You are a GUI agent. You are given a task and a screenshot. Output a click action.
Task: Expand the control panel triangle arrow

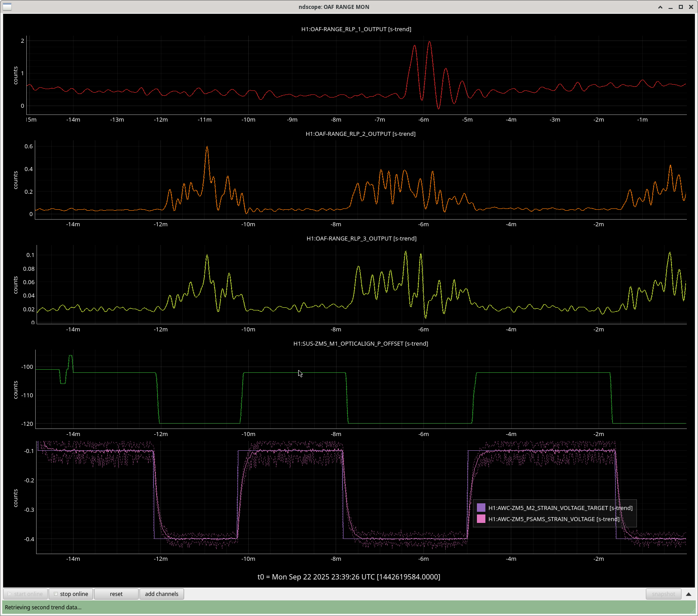click(689, 594)
